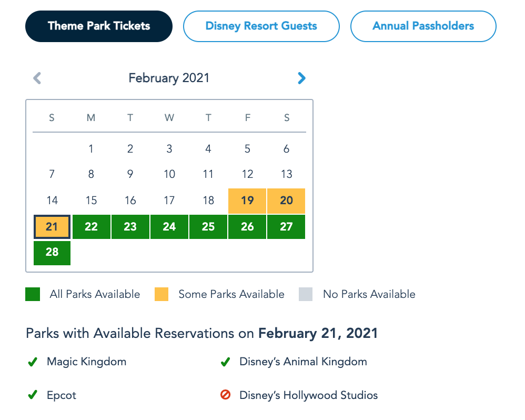525x420 pixels.
Task: Switch to Theme Park Tickets tab
Action: (x=99, y=26)
